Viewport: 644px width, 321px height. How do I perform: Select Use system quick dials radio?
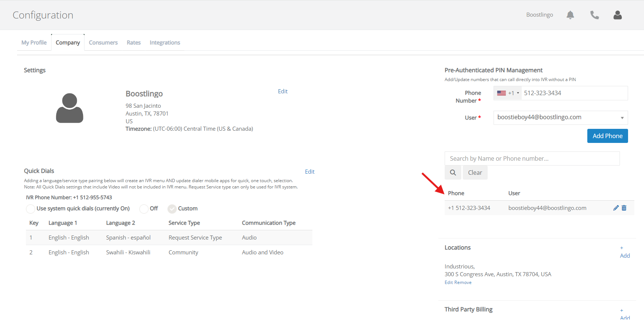30,209
